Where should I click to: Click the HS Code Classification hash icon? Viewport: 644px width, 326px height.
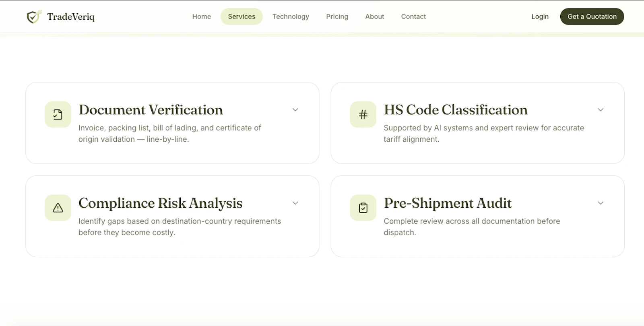(x=363, y=115)
